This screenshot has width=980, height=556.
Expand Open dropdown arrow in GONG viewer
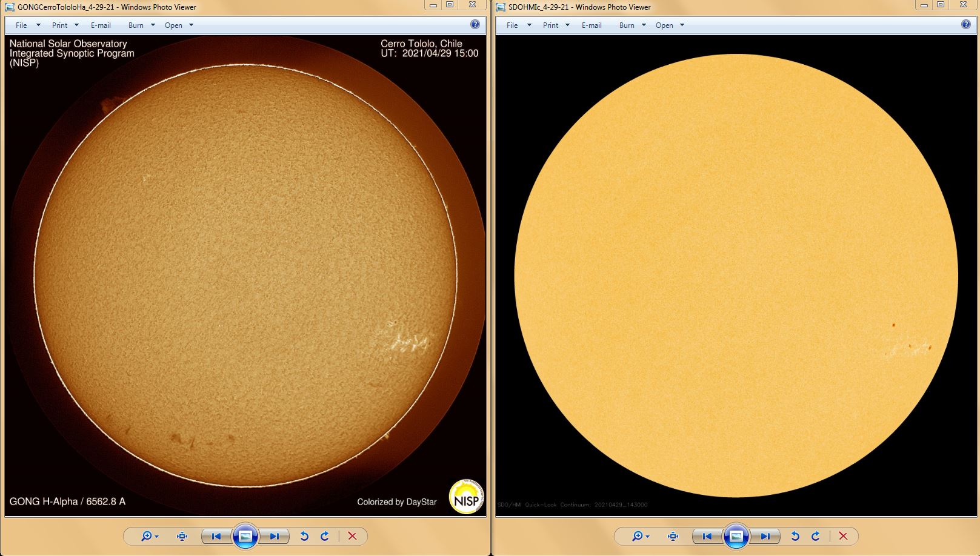[x=191, y=25]
